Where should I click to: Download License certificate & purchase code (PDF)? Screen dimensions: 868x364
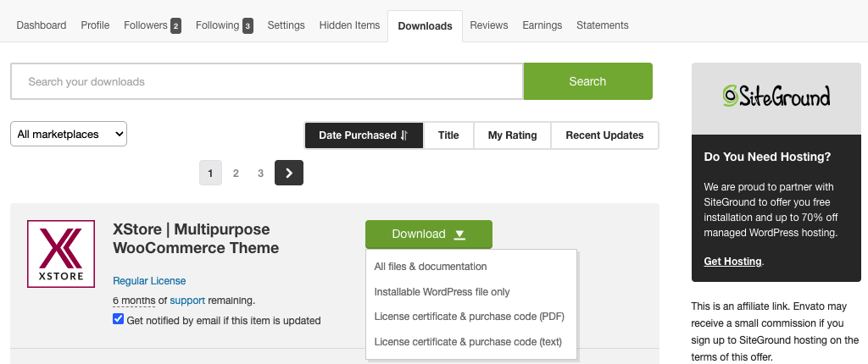coord(469,317)
